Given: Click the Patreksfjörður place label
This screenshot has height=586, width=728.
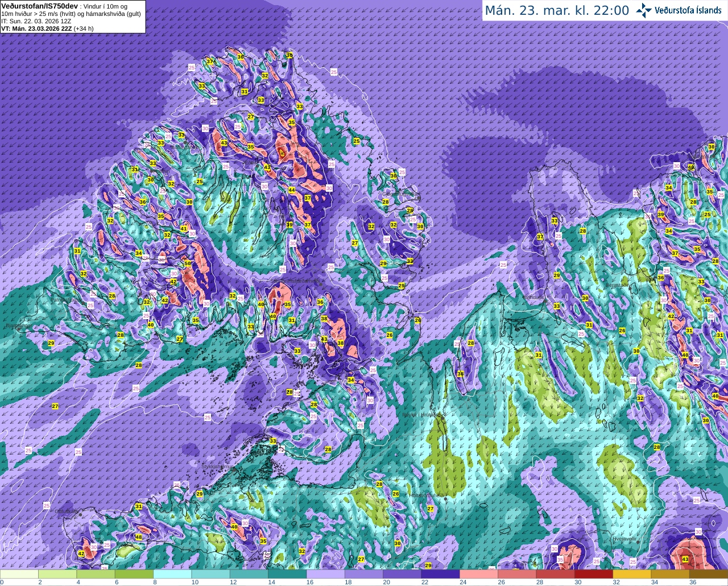Looking at the screenshot, I should pos(65,299).
